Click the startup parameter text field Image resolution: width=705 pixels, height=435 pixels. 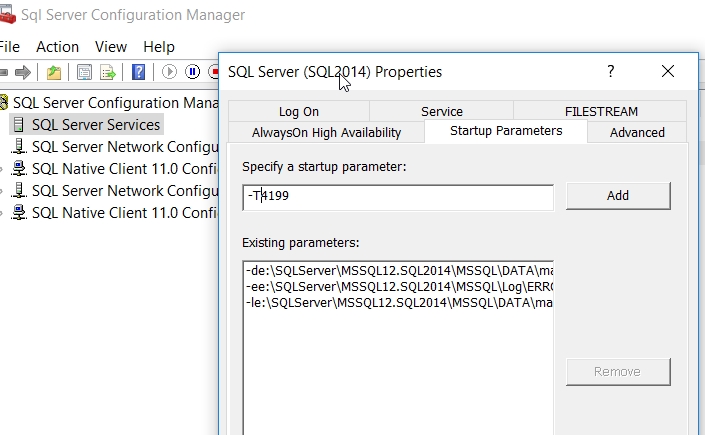tap(398, 197)
